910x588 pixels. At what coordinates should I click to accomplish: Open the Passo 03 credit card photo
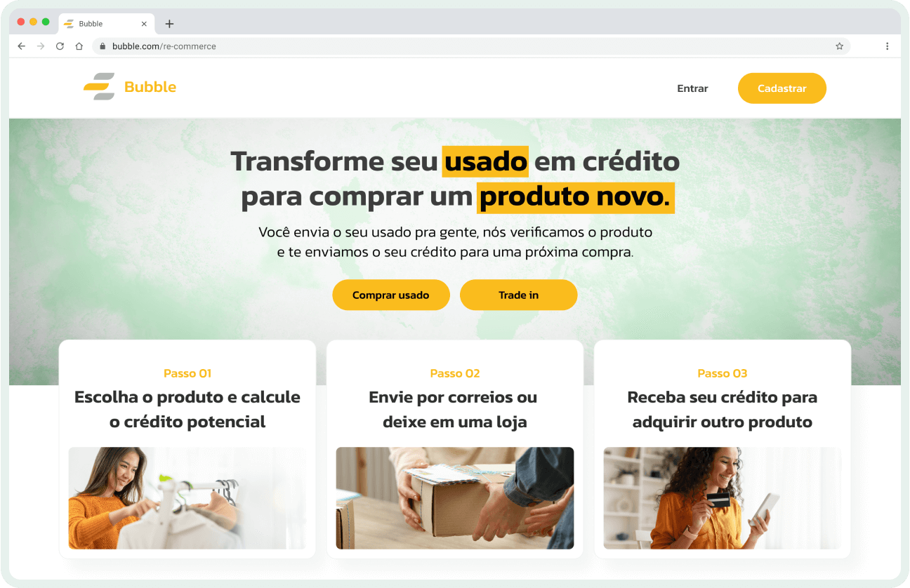(x=723, y=498)
